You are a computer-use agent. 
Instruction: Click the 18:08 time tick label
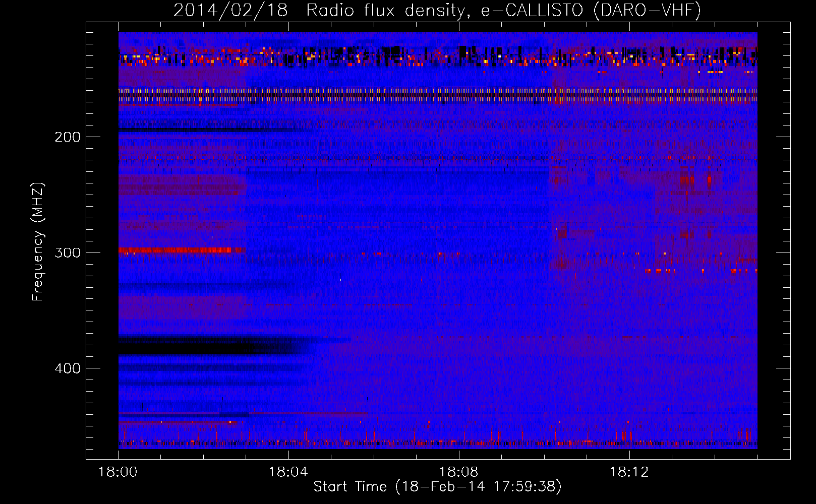point(459,472)
